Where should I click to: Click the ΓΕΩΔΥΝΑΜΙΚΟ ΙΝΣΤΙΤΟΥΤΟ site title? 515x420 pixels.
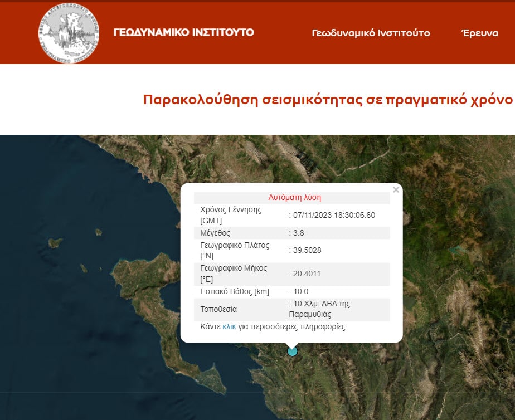click(183, 32)
